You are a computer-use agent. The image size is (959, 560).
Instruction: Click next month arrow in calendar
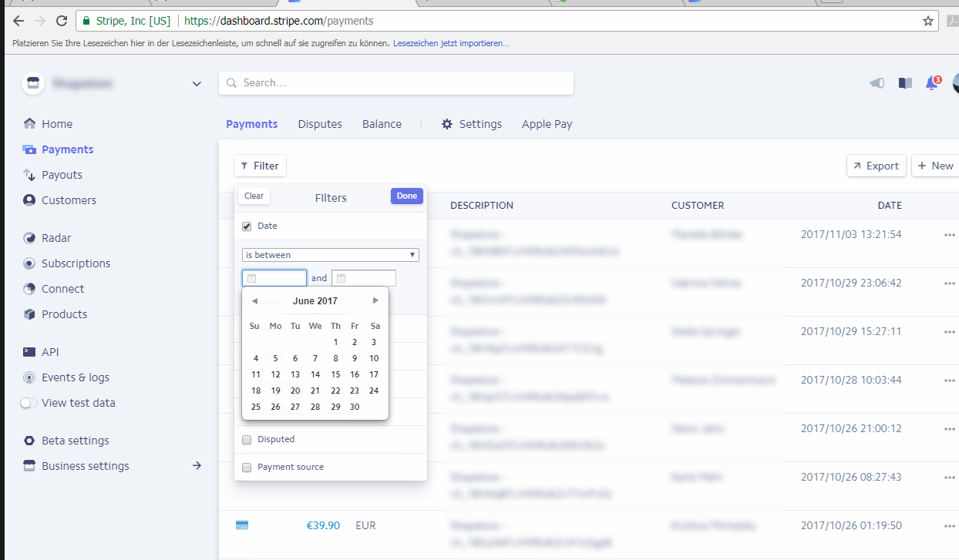pos(375,301)
